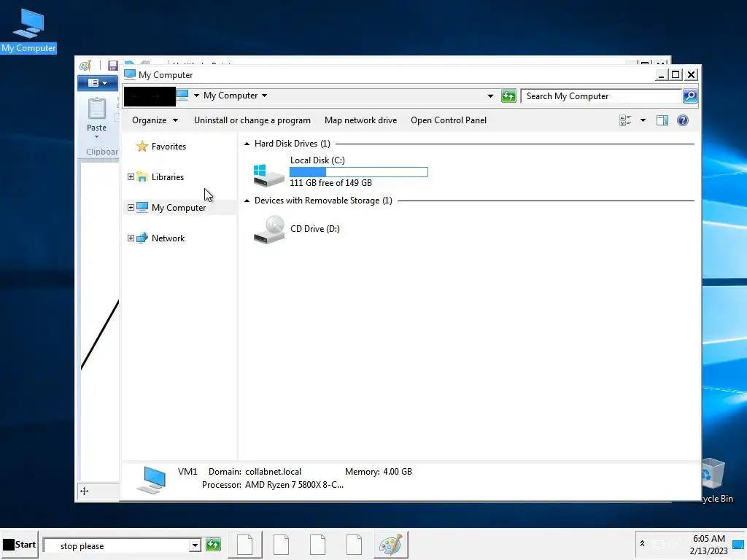Viewport: 747px width, 560px height.
Task: Select Favorites in the navigation pane
Action: [x=169, y=147]
